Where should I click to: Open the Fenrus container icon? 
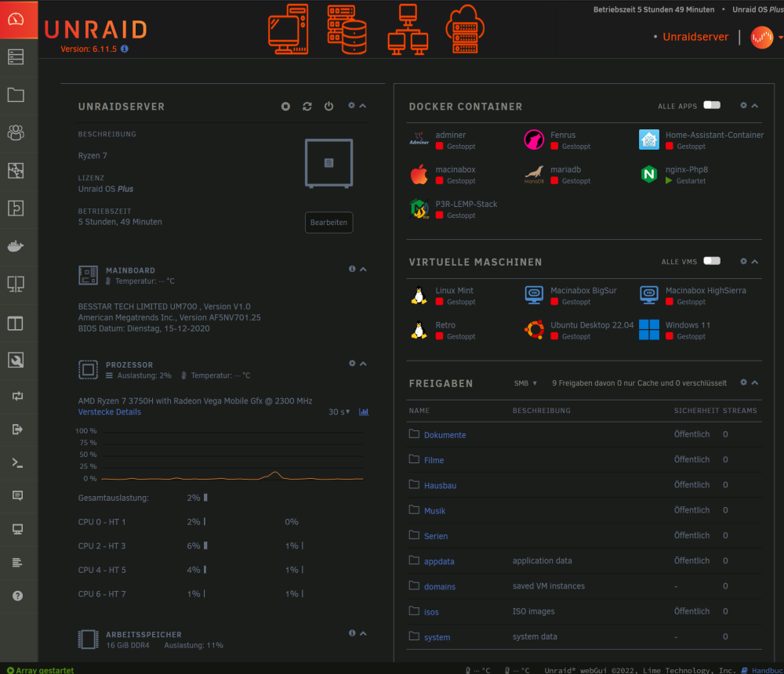[534, 140]
